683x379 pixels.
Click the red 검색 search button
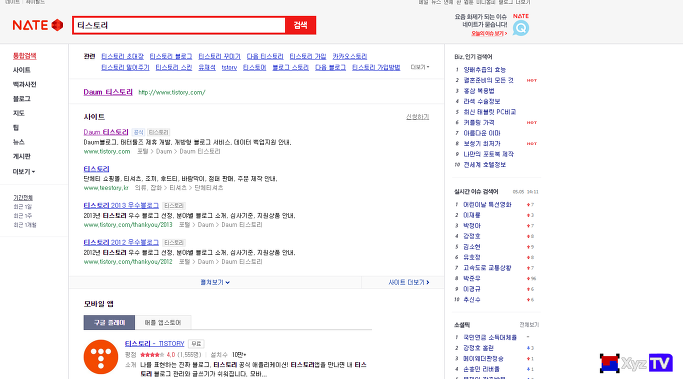coord(301,25)
